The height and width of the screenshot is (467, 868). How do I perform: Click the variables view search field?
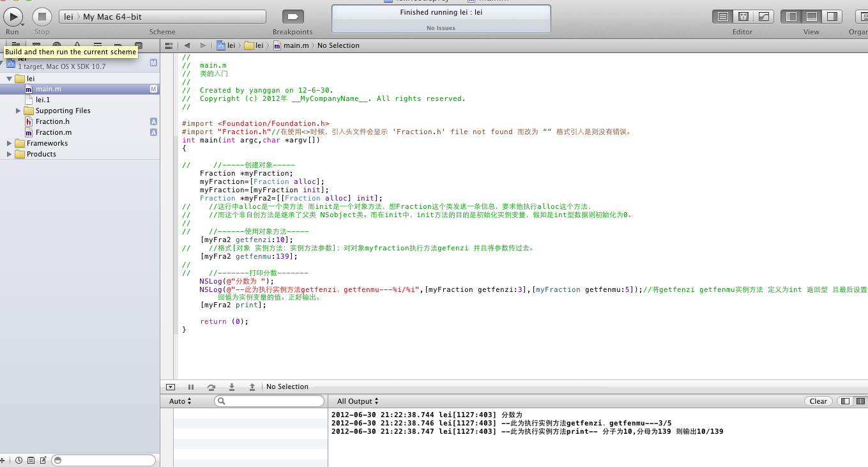(269, 401)
